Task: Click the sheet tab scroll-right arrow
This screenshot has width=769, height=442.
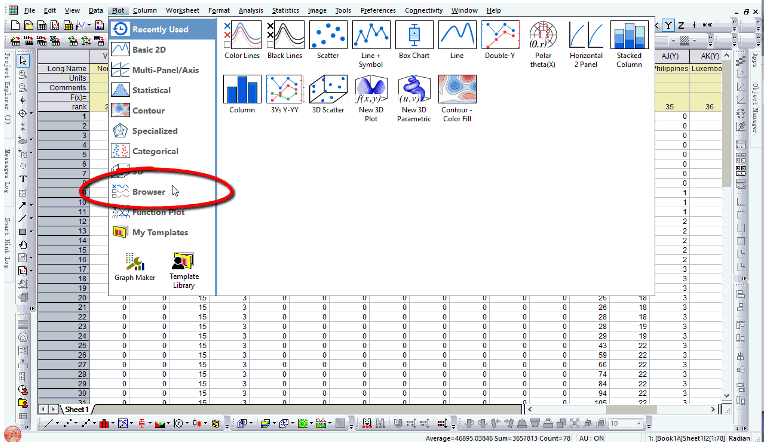Action: click(x=54, y=409)
